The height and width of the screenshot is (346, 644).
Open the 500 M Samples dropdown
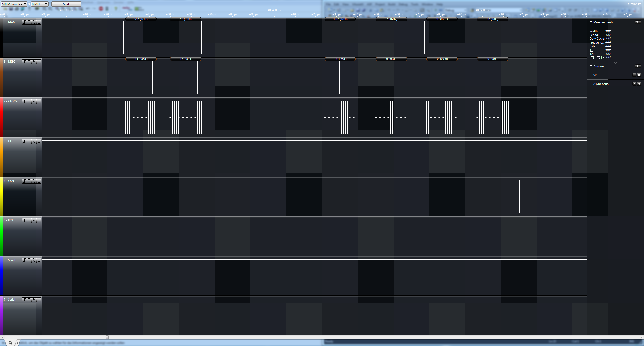point(14,4)
